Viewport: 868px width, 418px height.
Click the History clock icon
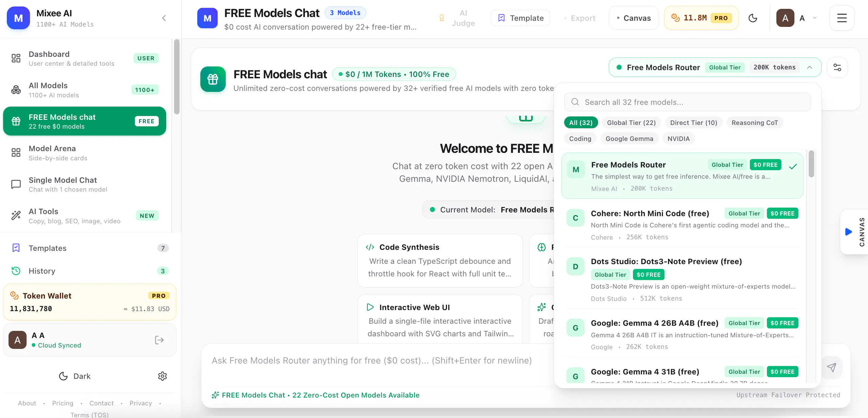coord(16,271)
